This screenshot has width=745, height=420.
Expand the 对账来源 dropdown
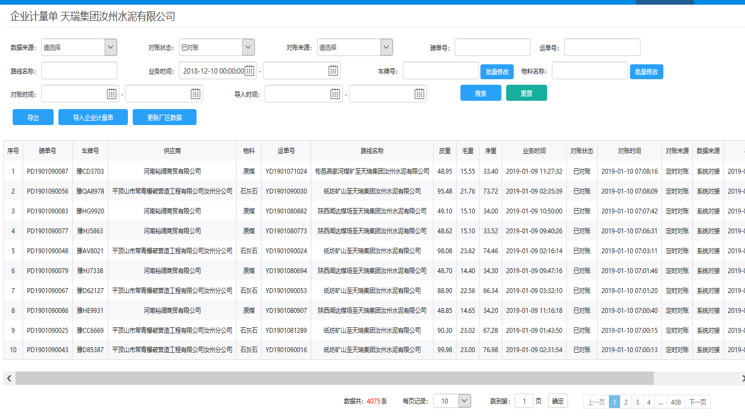point(386,47)
